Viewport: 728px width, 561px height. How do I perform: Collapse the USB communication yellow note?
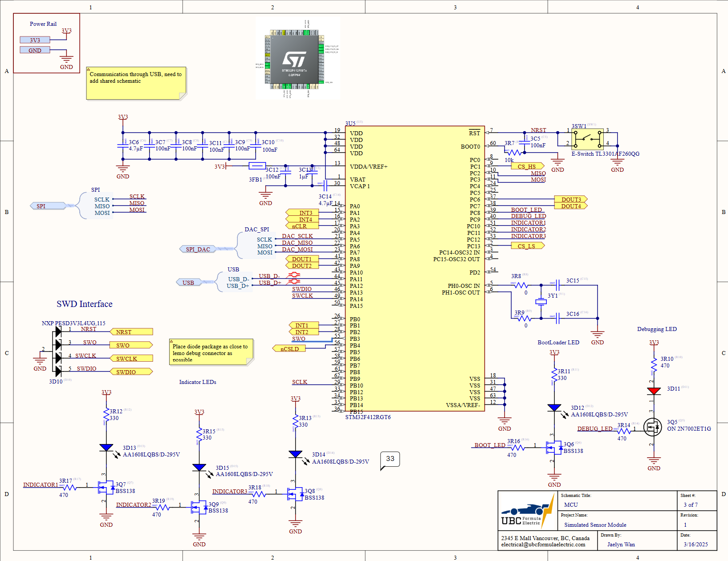[x=89, y=69]
